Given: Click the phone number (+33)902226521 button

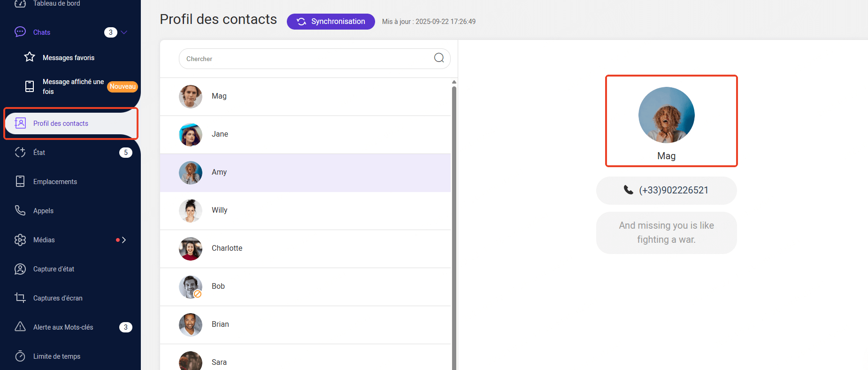Looking at the screenshot, I should click(666, 190).
